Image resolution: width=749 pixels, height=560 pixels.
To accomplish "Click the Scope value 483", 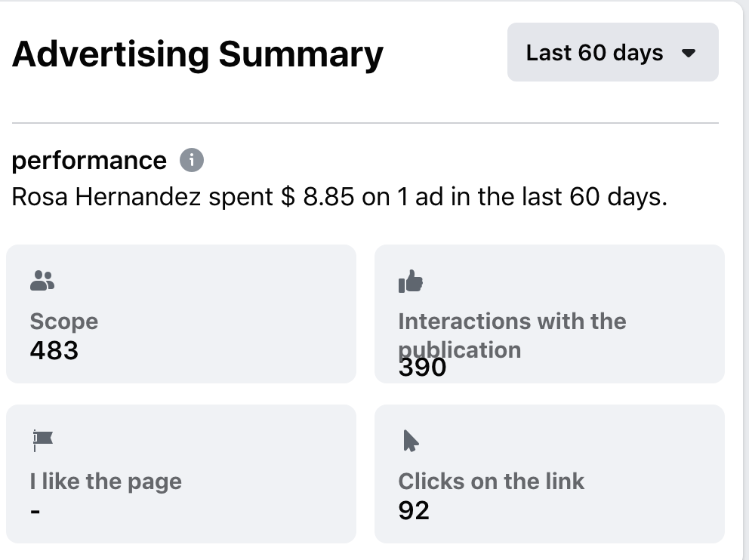I will 54,350.
